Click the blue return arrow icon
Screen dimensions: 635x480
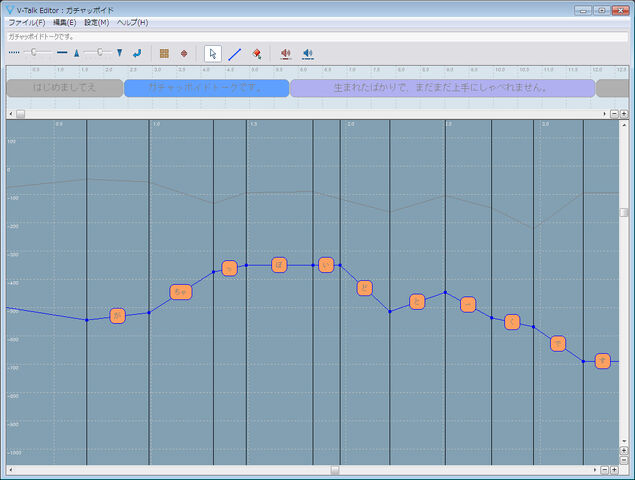137,53
